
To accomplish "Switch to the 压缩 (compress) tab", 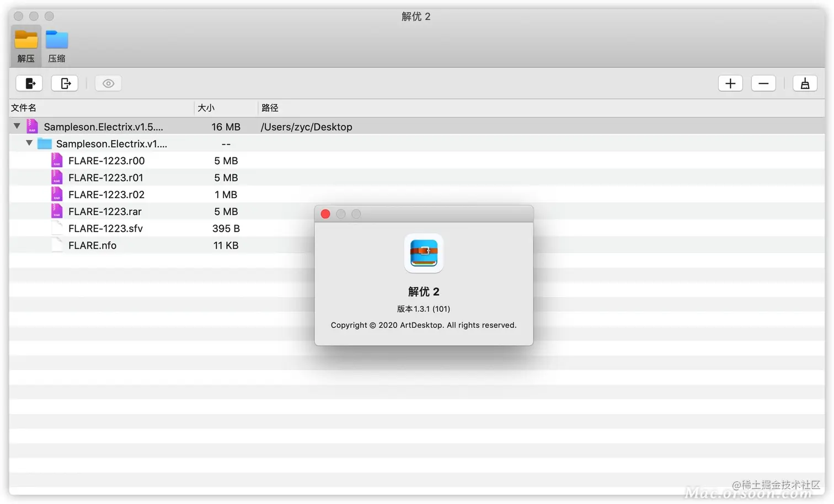I will (57, 46).
